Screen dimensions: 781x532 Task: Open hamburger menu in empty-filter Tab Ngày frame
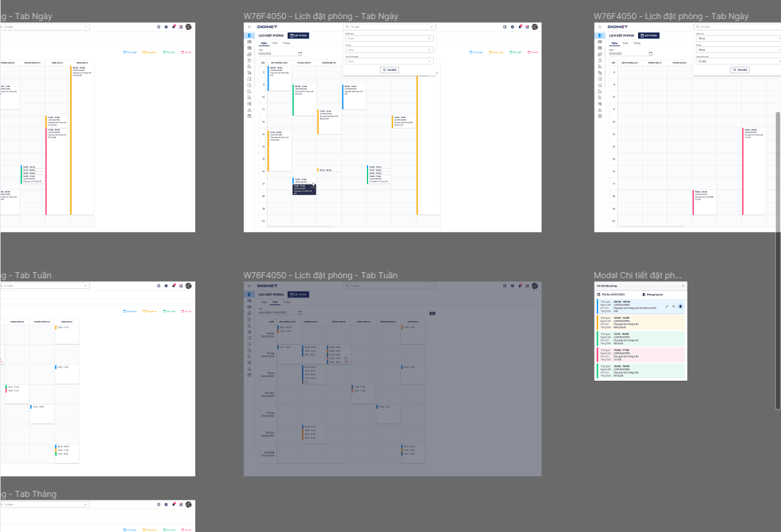(249, 27)
